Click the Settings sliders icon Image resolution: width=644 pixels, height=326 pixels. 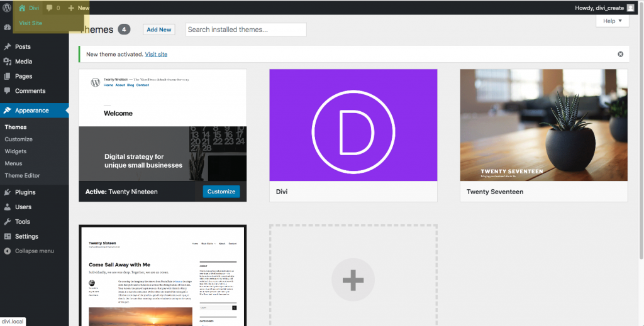tap(7, 237)
